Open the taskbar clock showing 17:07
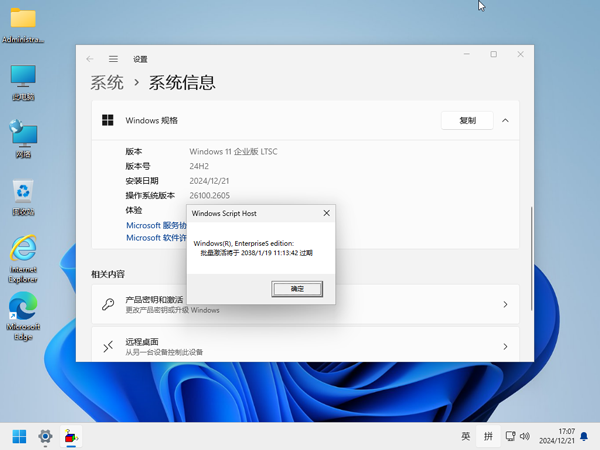 [x=557, y=436]
